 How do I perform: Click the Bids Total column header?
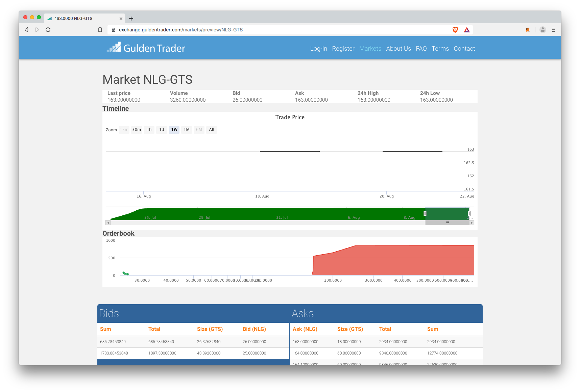(x=154, y=329)
